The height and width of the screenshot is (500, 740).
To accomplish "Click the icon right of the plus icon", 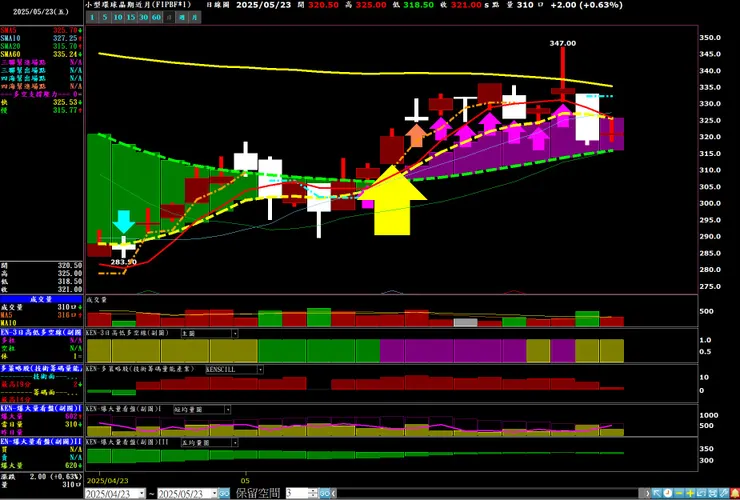I will pos(701,493).
